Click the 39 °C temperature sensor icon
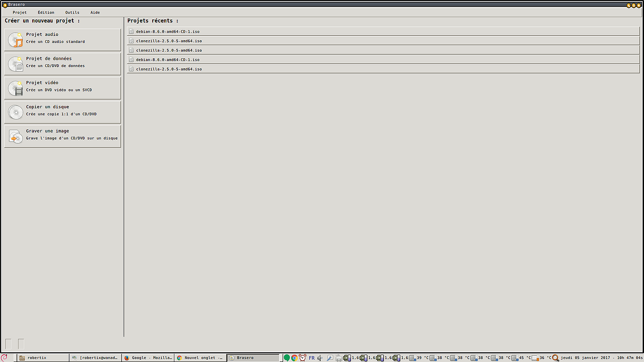This screenshot has height=362, width=644. (x=412, y=358)
